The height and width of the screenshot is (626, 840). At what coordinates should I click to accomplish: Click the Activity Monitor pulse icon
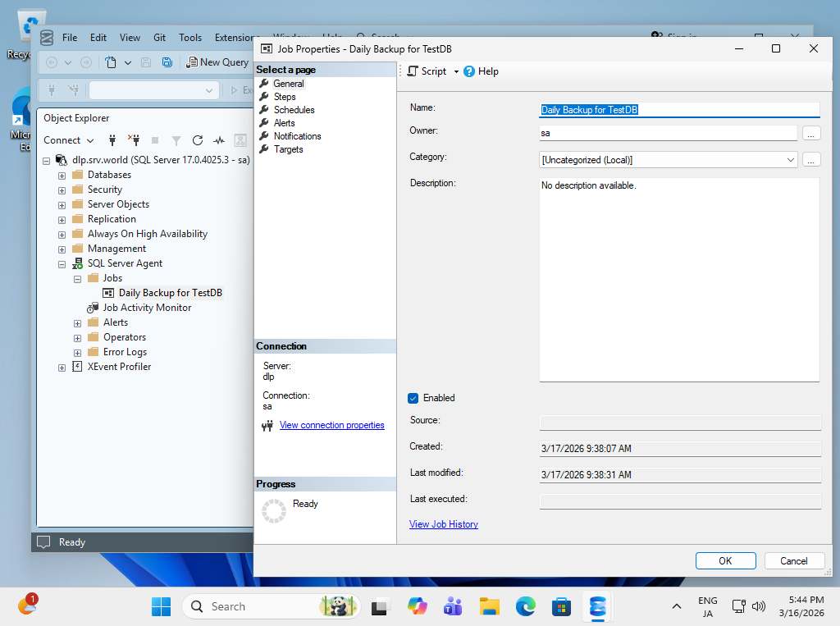click(x=219, y=140)
